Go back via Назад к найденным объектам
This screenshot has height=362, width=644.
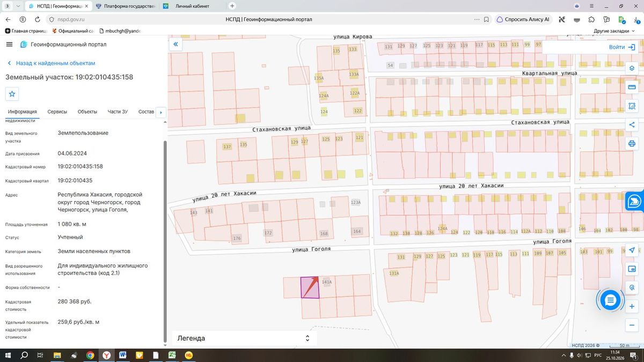pos(52,63)
